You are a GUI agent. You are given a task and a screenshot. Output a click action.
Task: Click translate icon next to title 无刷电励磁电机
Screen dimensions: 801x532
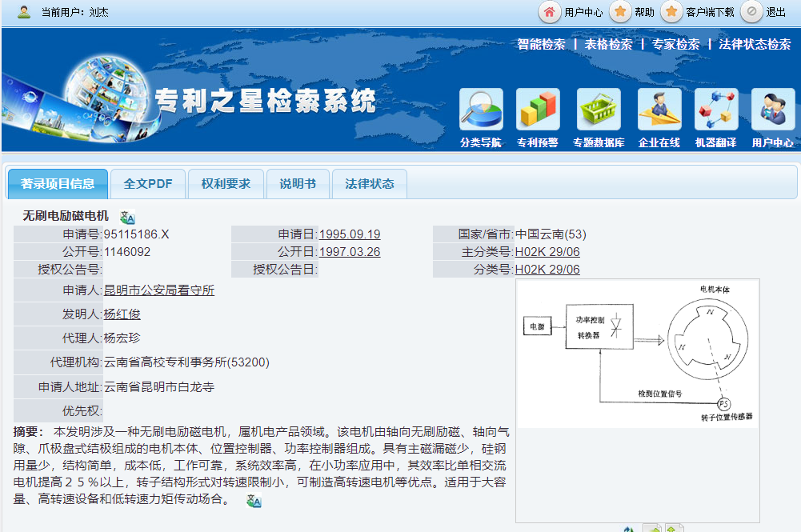coord(128,217)
